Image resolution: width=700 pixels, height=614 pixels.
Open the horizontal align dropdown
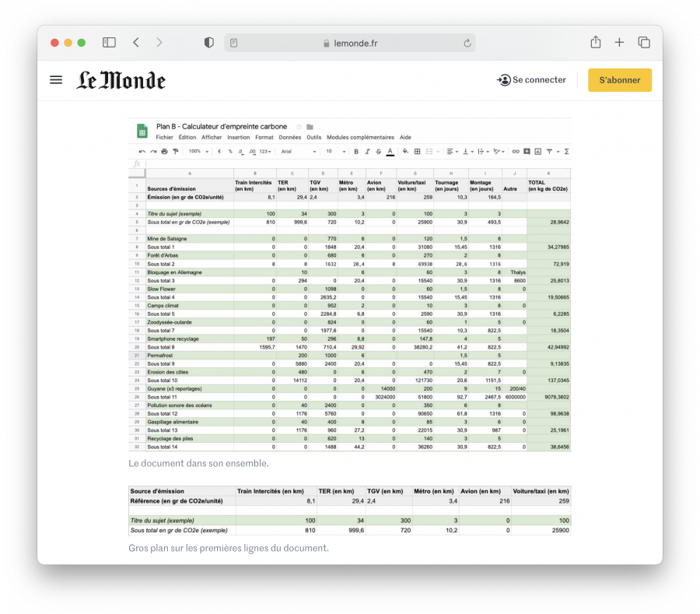coord(452,152)
